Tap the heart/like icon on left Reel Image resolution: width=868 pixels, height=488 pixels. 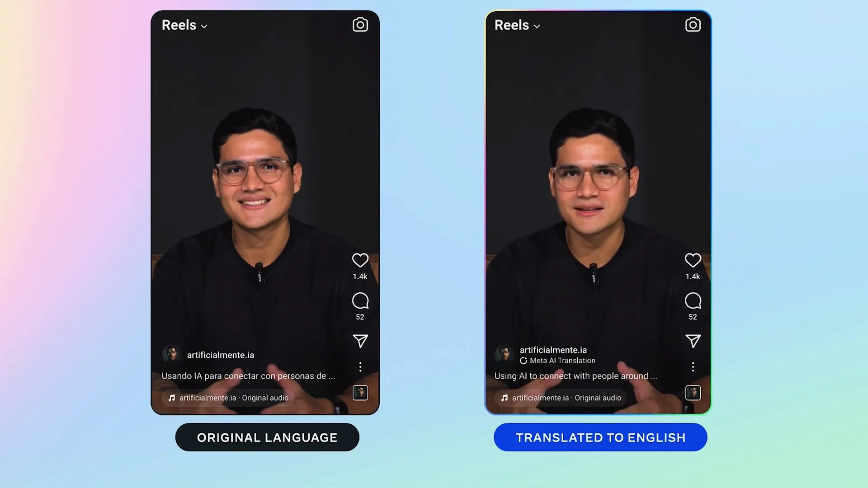point(360,260)
